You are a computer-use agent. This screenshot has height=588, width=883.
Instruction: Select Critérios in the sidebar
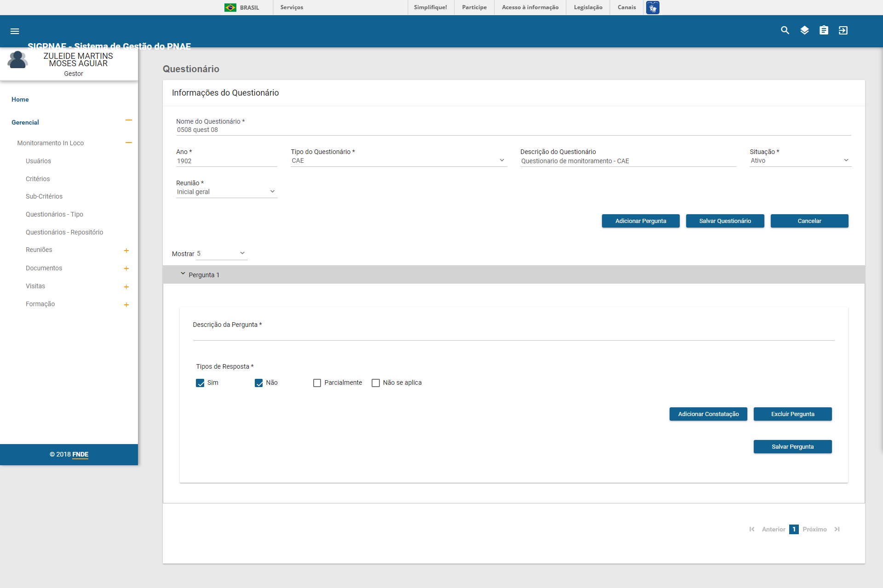click(x=38, y=179)
